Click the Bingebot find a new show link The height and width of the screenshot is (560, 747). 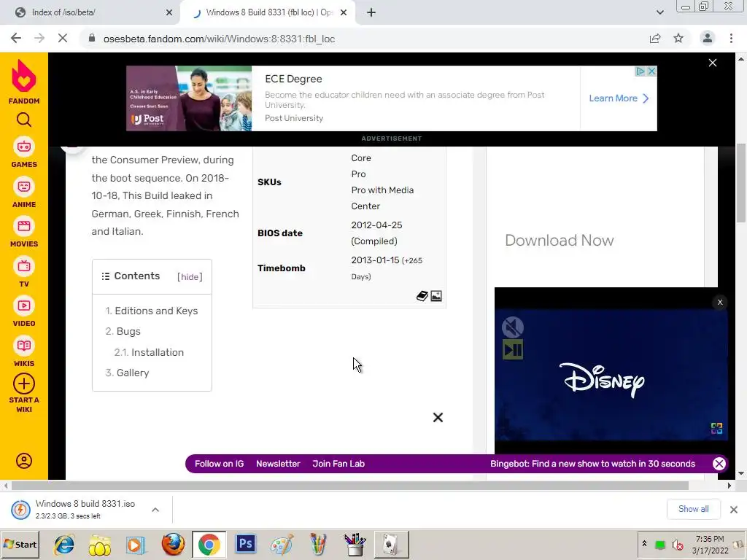tap(592, 464)
